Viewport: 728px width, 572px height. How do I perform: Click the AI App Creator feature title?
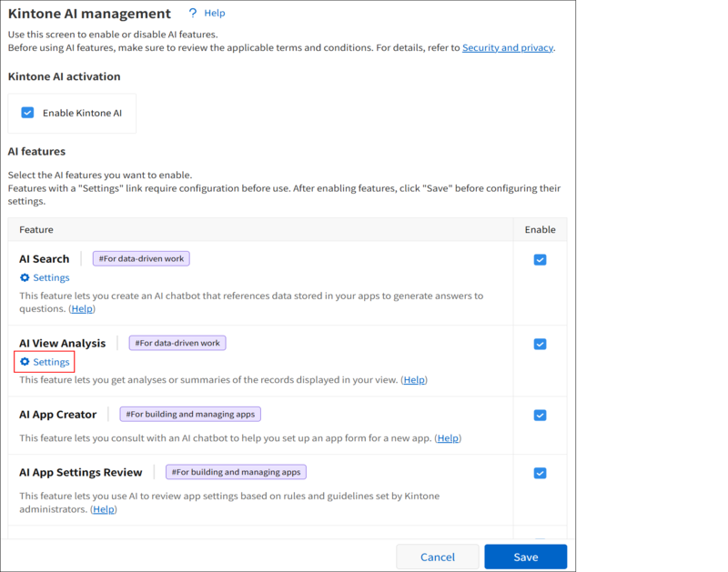(x=57, y=415)
